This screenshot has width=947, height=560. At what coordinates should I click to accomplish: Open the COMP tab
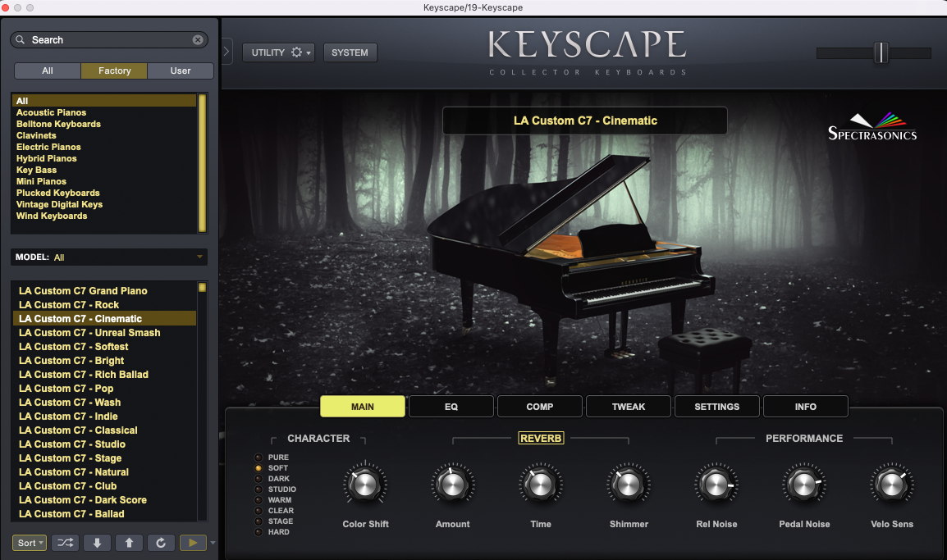click(540, 407)
